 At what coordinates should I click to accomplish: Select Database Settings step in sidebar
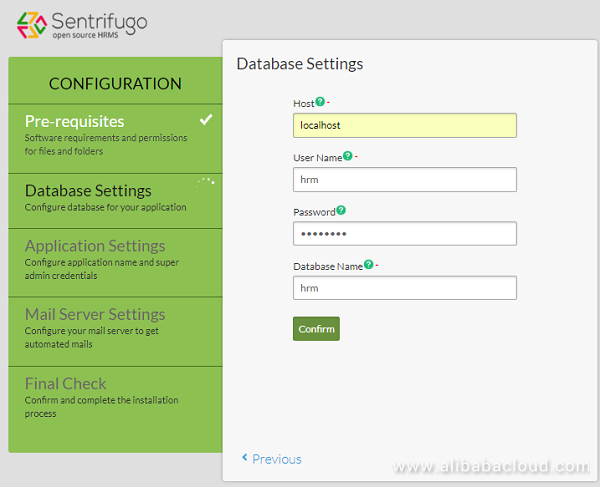click(x=88, y=190)
